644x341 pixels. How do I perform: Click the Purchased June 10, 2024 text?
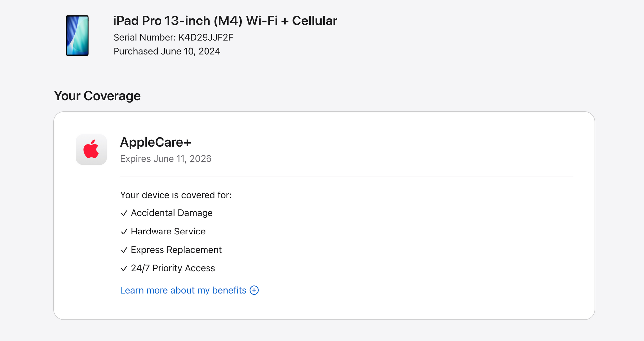click(167, 51)
